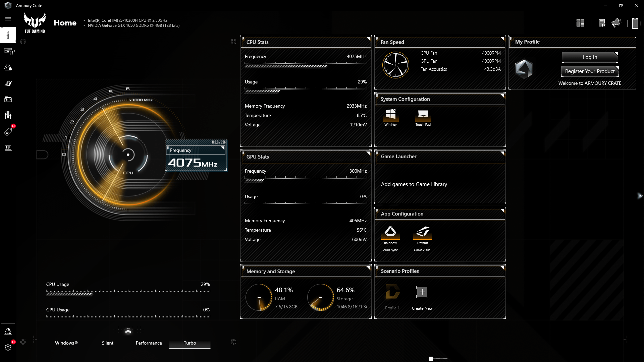Expand the Fan Speed panel corner arrow
This screenshot has width=644, height=362.
(x=502, y=39)
